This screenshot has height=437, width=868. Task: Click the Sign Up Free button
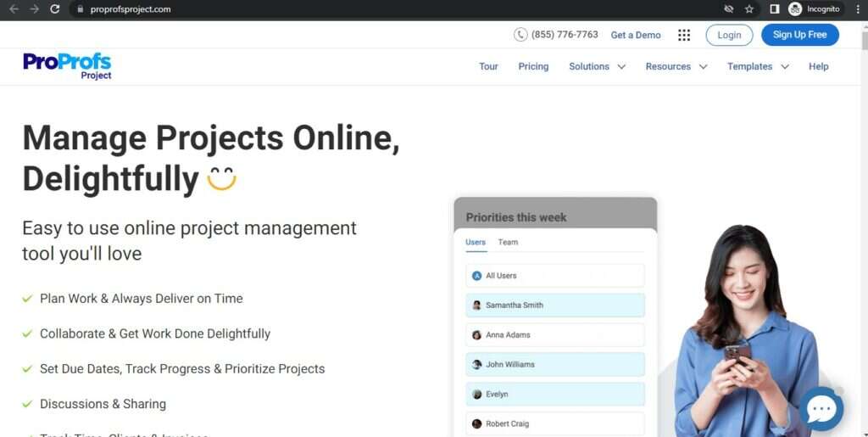[x=800, y=35]
